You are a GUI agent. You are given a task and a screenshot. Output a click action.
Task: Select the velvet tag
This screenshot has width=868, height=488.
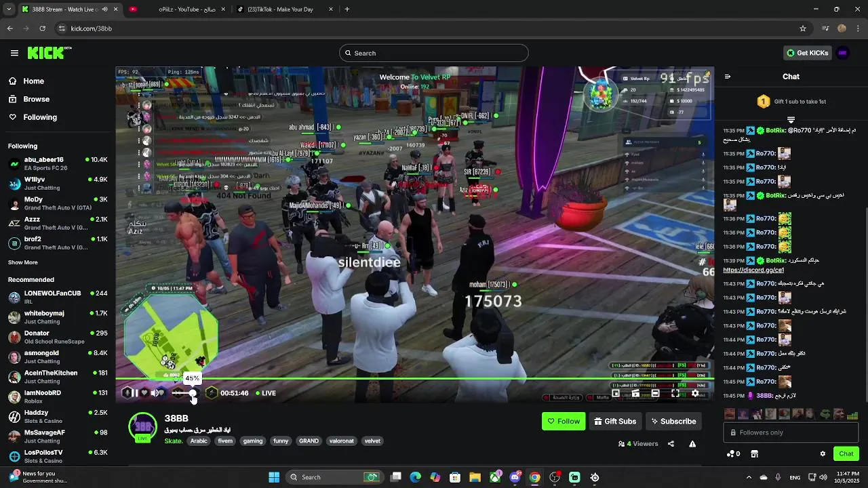point(372,441)
